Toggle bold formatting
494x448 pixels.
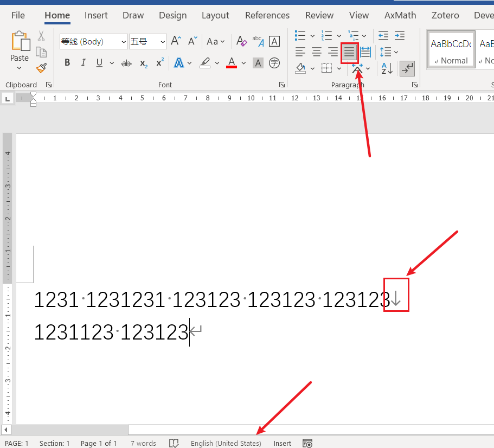(67, 63)
